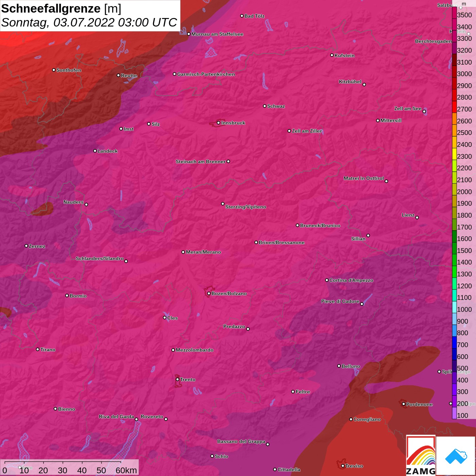
Task: Click the 3500 m legend color swatch
Action: (454, 13)
